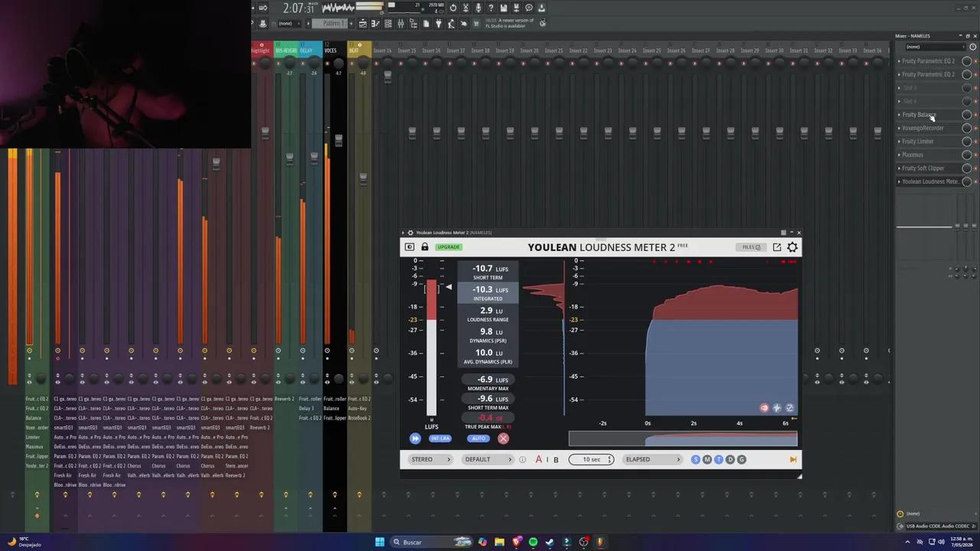980x551 pixels.
Task: Click the blue play-forward icon in Youlean
Action: [415, 439]
